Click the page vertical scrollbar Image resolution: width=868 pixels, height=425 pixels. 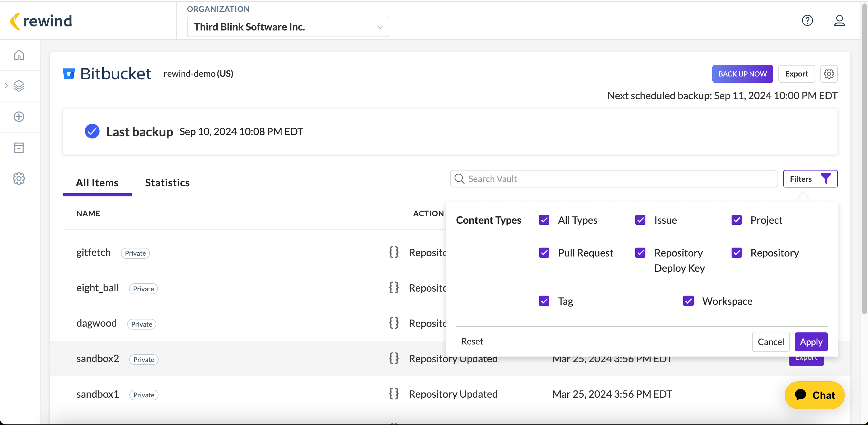pos(864,158)
